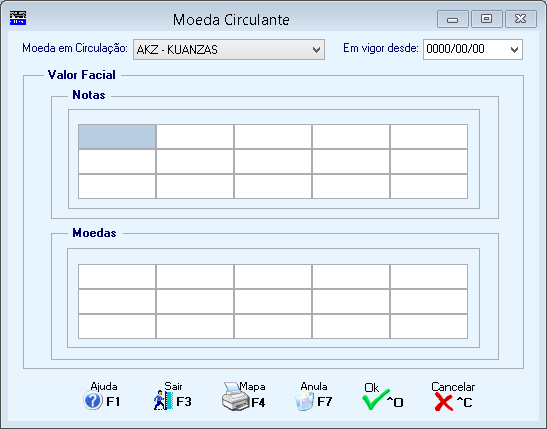
Task: Confirm with the green Ok checkmark
Action: pyautogui.click(x=375, y=400)
